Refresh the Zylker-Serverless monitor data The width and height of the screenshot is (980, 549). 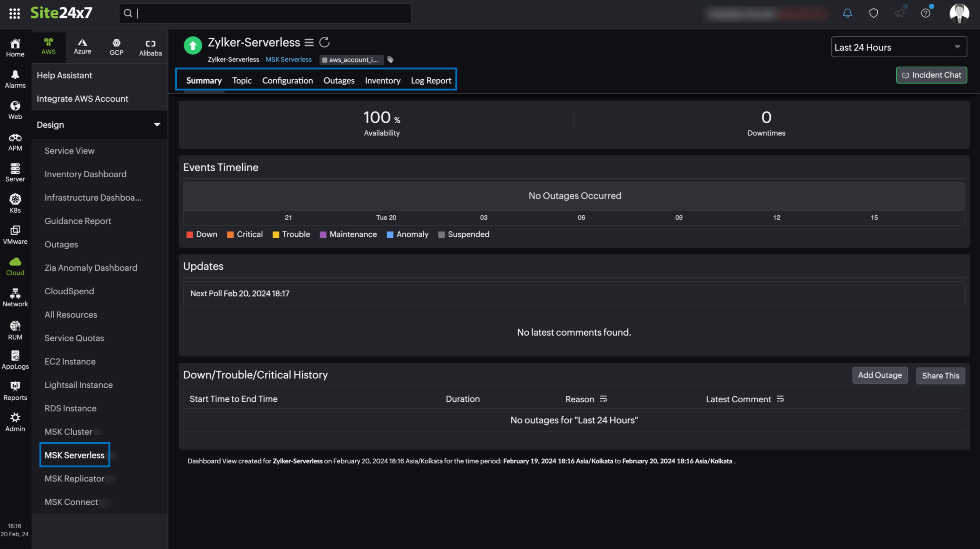coord(324,42)
